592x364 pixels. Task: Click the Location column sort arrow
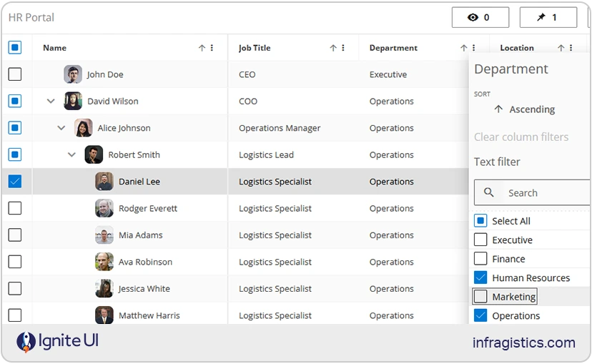pos(561,48)
